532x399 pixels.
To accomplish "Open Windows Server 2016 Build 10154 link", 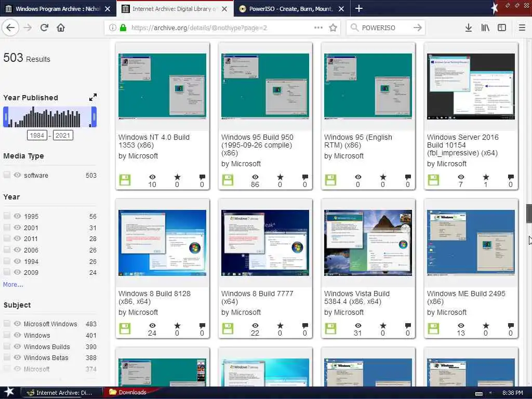I will tap(463, 145).
